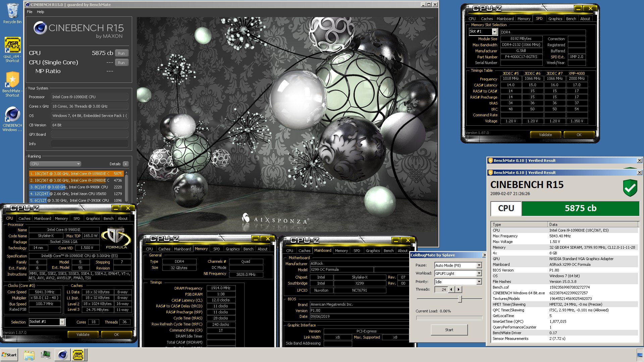Start the ColdbugMate workload
Image resolution: width=644 pixels, height=362 pixels.
pos(449,330)
